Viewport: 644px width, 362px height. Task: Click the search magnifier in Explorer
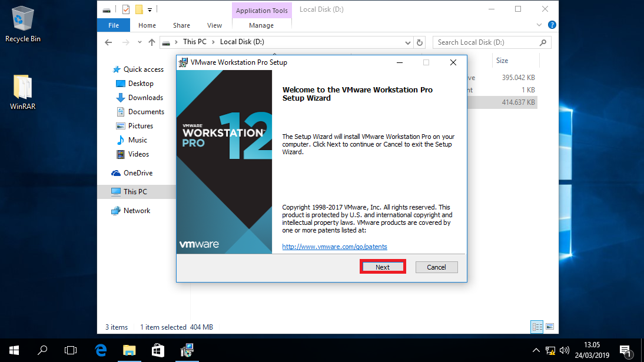tap(543, 42)
